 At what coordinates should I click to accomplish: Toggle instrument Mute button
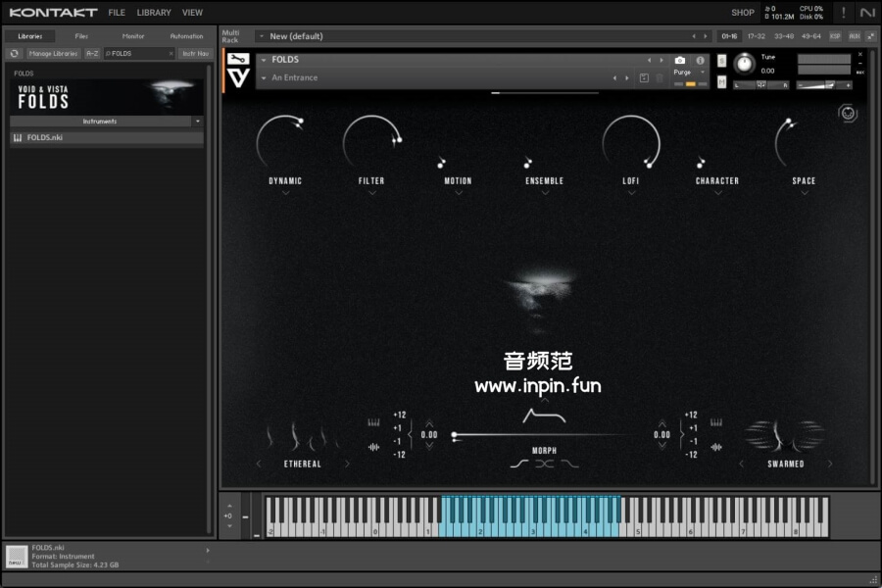point(721,82)
